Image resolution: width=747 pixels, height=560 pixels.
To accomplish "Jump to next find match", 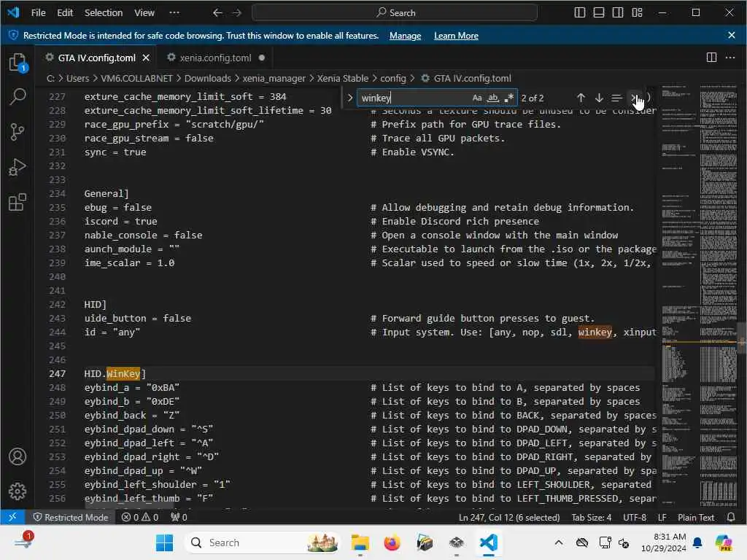I will click(600, 98).
